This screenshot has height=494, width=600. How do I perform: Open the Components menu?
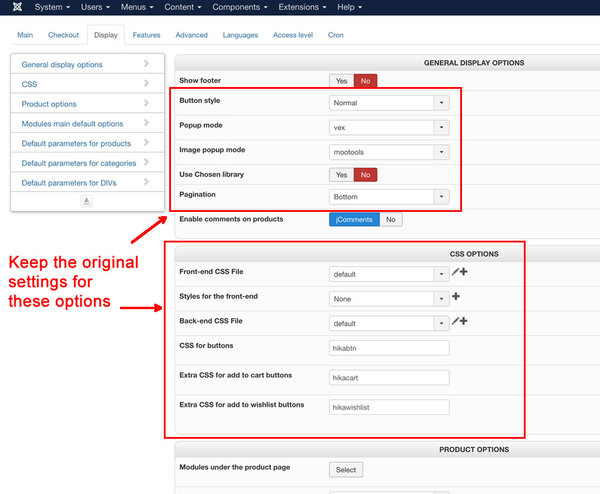(x=240, y=7)
